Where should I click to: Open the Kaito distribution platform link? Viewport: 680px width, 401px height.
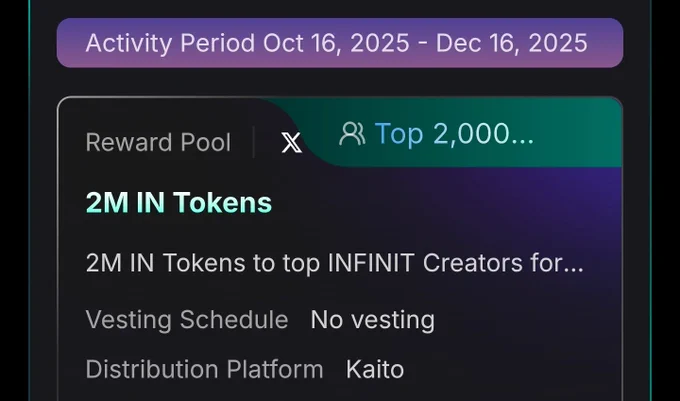coord(375,369)
